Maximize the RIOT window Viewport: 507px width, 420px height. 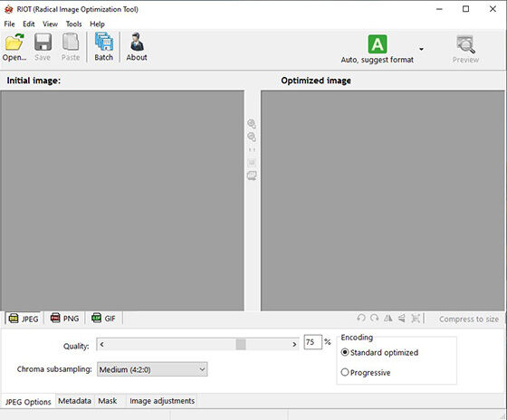click(x=466, y=9)
